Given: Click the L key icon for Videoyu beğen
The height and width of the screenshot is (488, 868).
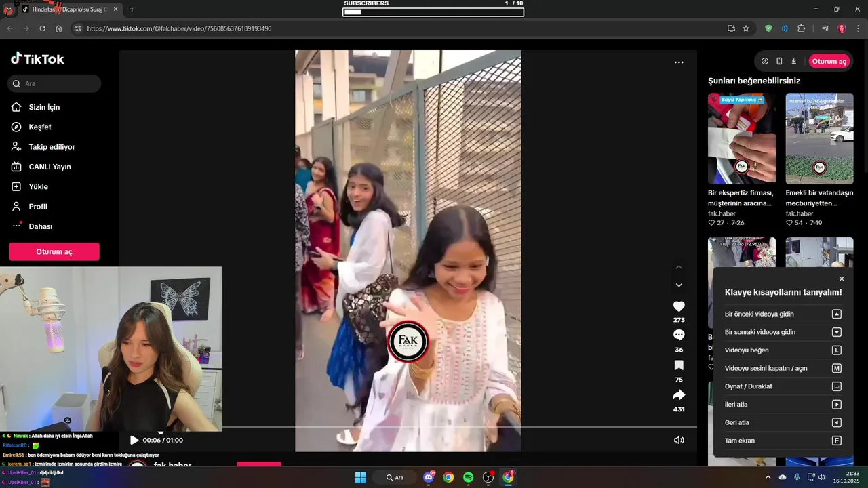Looking at the screenshot, I should pyautogui.click(x=837, y=350).
